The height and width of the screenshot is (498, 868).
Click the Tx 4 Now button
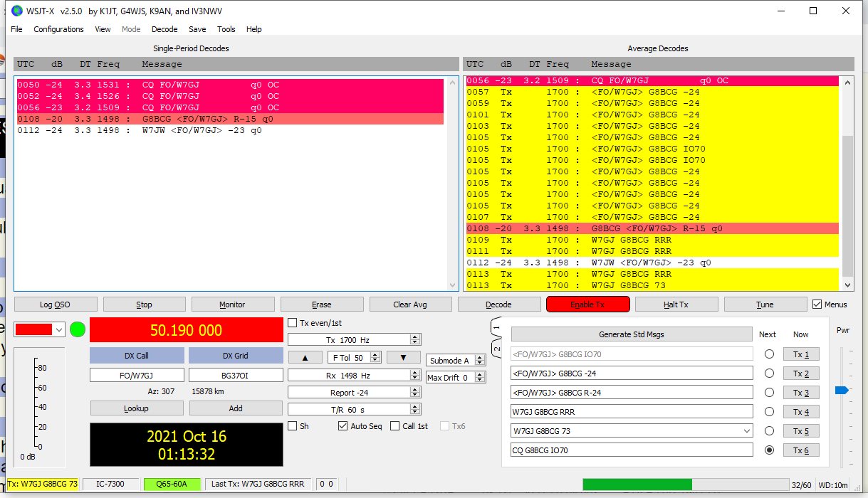click(801, 412)
